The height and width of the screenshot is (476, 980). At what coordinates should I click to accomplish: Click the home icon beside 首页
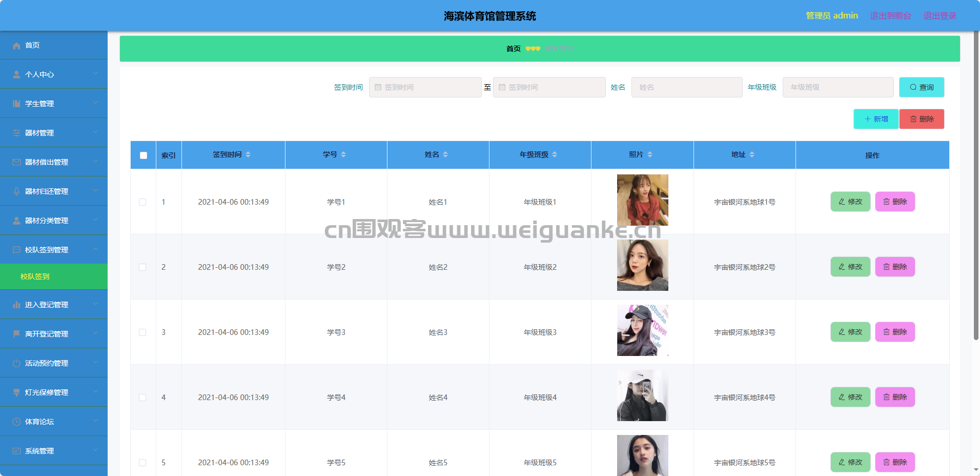[16, 46]
